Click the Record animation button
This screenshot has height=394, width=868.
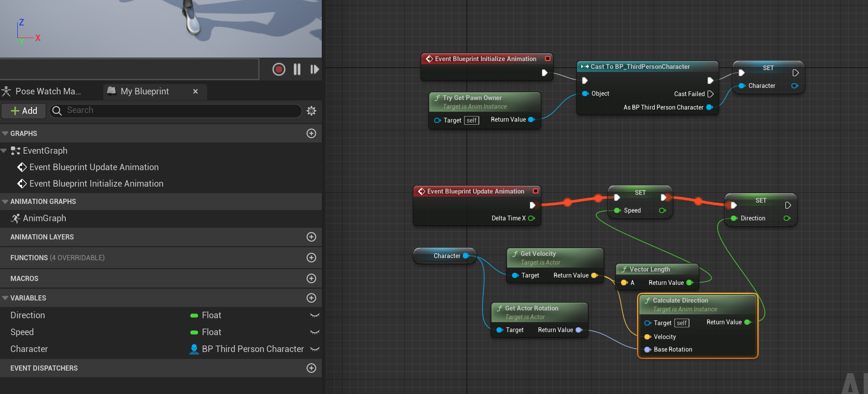click(279, 69)
